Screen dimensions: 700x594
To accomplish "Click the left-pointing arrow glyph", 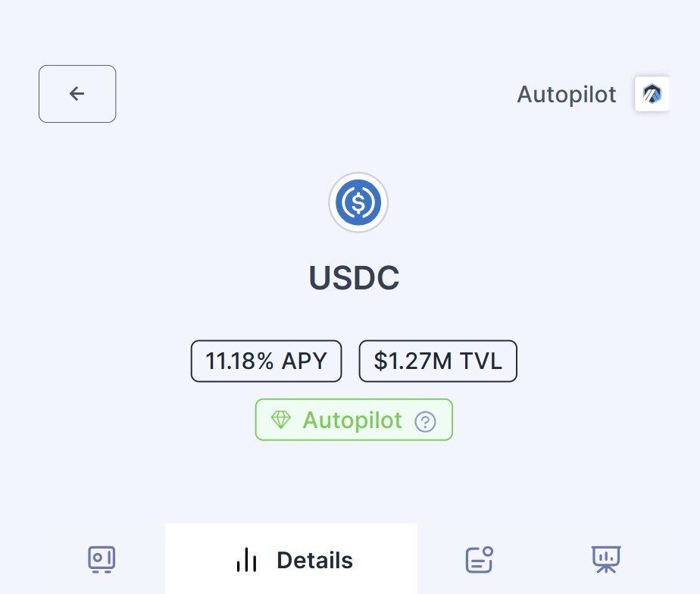I will point(77,94).
